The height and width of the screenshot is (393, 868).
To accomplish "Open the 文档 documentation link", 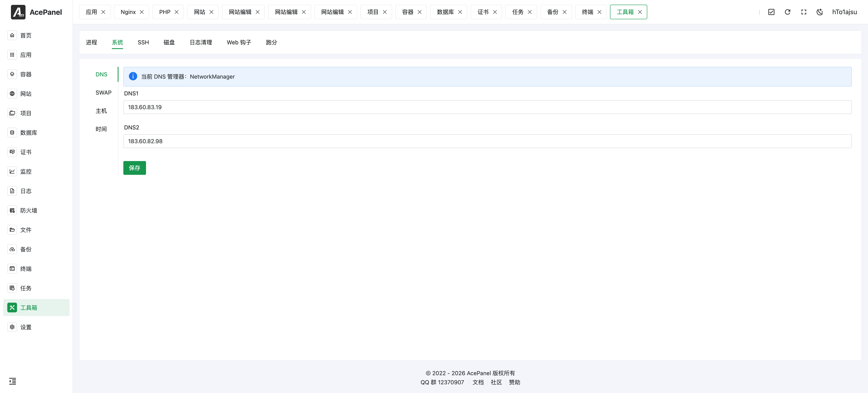I will (x=478, y=382).
